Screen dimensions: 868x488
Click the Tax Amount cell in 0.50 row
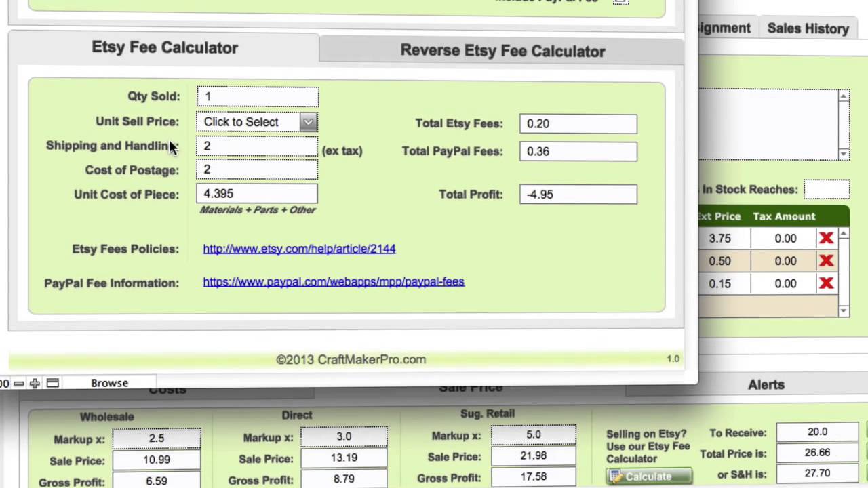click(x=785, y=261)
